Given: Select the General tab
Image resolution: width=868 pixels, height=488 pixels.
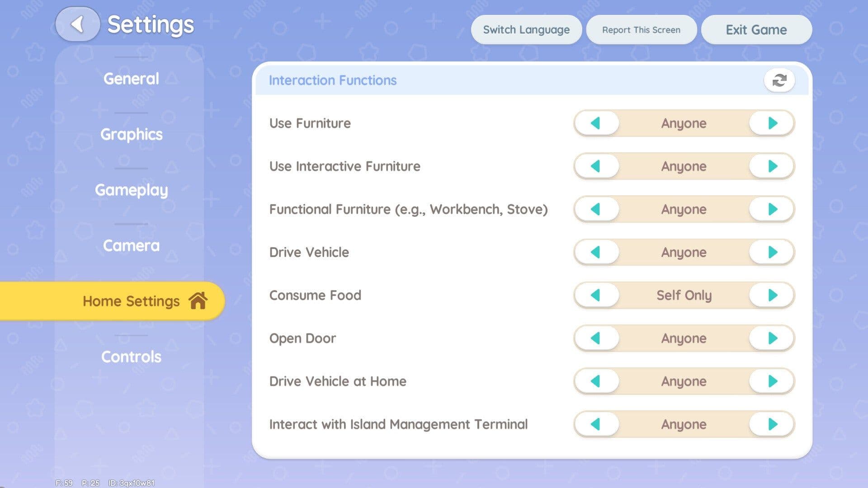Looking at the screenshot, I should 131,79.
